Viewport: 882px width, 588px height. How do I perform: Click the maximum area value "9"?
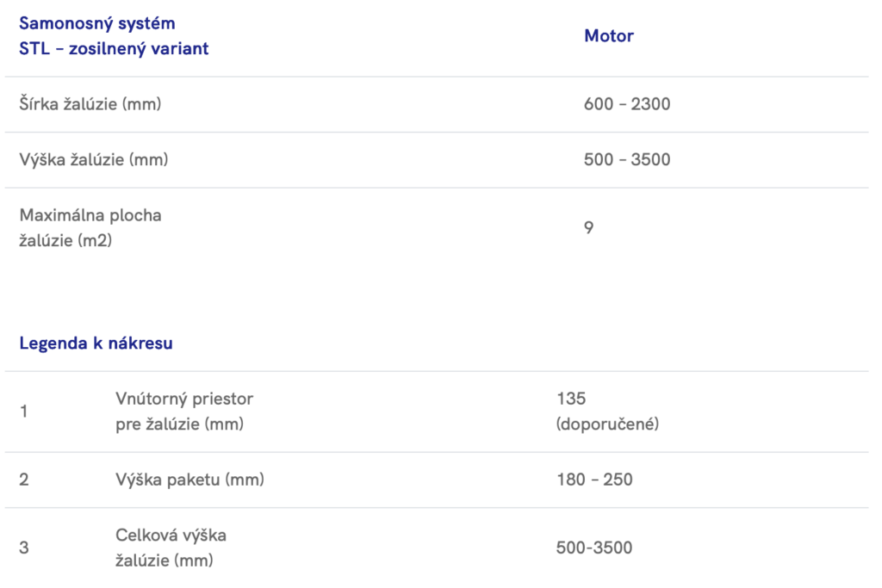point(588,228)
